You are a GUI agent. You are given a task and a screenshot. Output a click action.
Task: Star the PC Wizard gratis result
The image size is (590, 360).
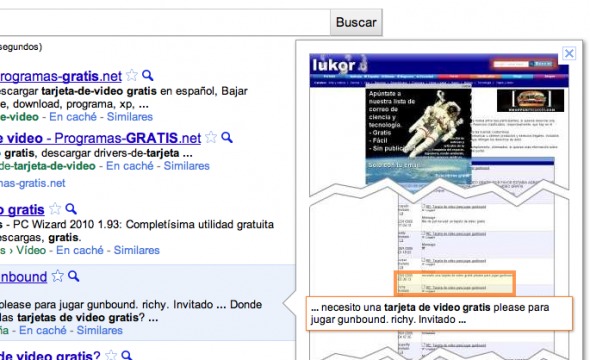coord(55,209)
